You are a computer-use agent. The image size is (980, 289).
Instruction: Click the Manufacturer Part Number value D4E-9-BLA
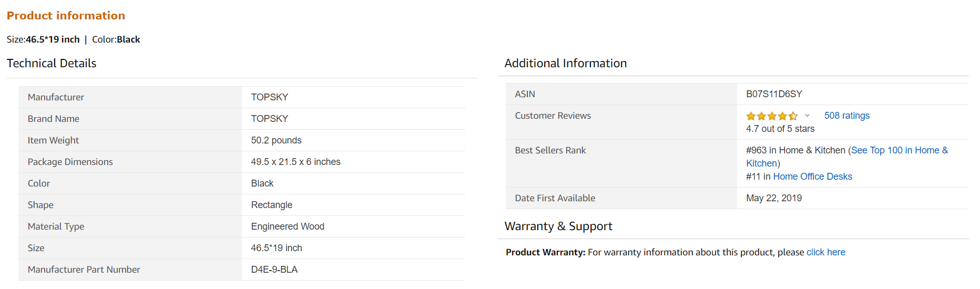click(274, 270)
